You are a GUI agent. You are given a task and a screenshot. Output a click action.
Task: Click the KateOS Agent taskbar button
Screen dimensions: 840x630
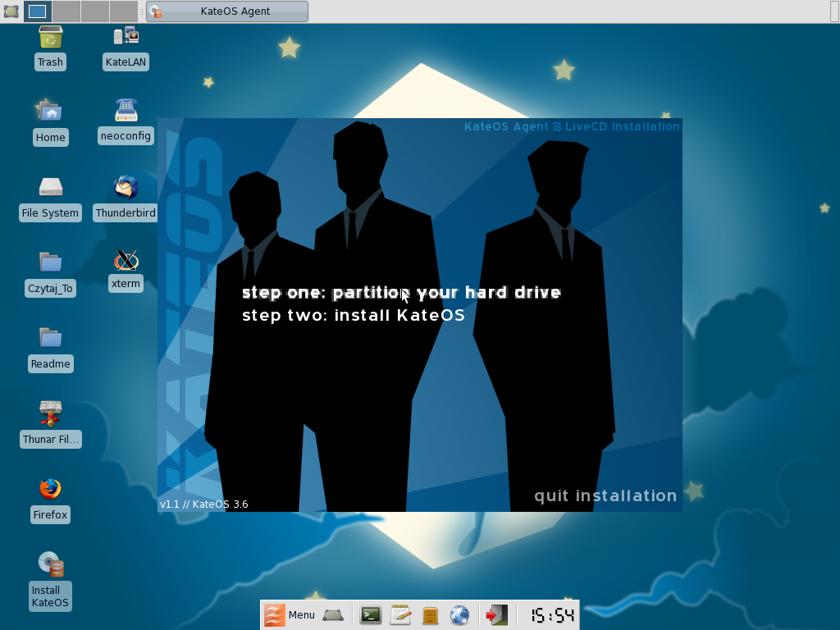point(227,11)
